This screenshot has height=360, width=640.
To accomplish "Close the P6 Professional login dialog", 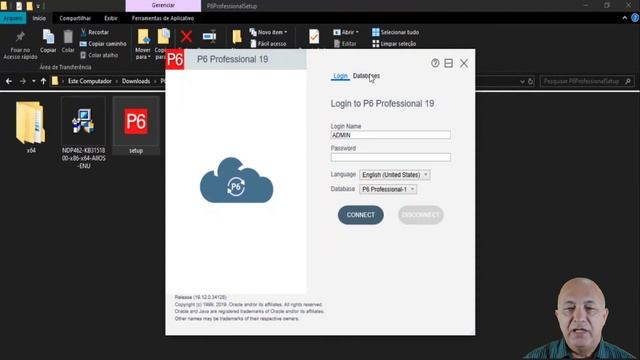I will 464,63.
